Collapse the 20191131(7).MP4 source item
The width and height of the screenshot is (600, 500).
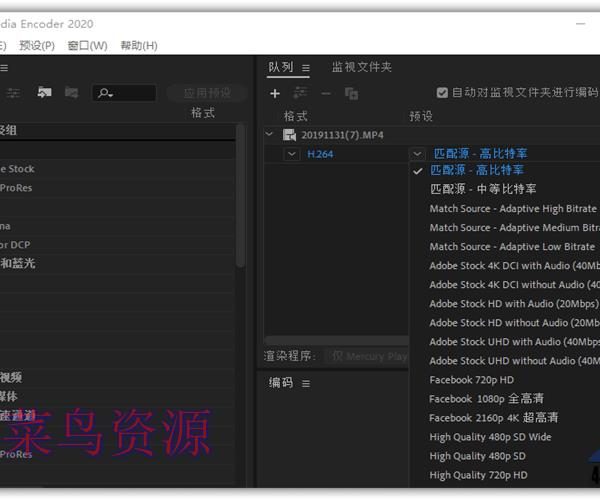[x=269, y=134]
